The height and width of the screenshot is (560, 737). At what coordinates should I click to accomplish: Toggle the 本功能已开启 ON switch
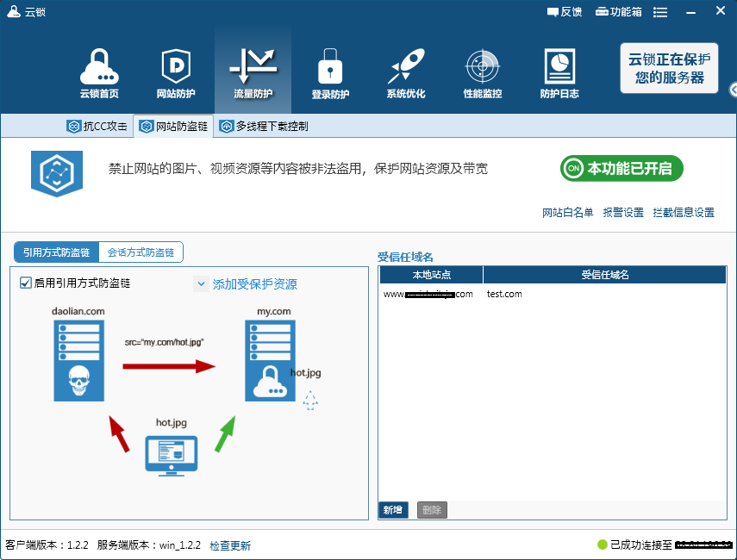click(621, 168)
